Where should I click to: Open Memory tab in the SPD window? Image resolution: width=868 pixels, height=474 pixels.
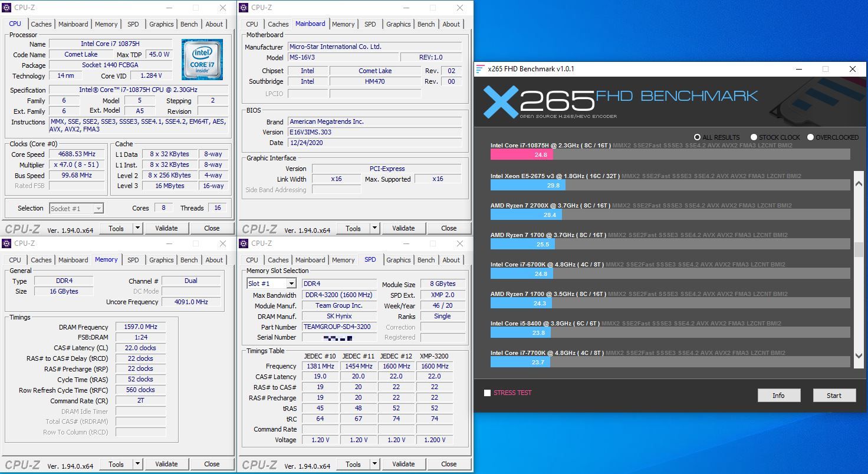343,260
